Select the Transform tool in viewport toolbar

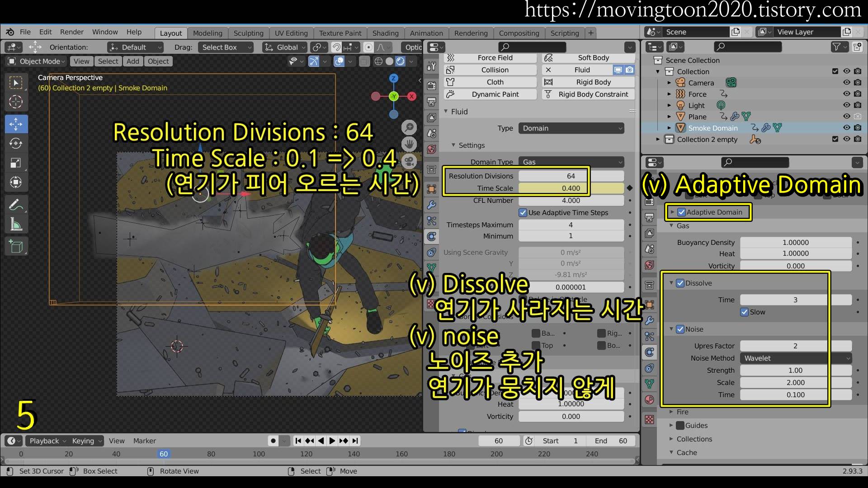pyautogui.click(x=16, y=183)
